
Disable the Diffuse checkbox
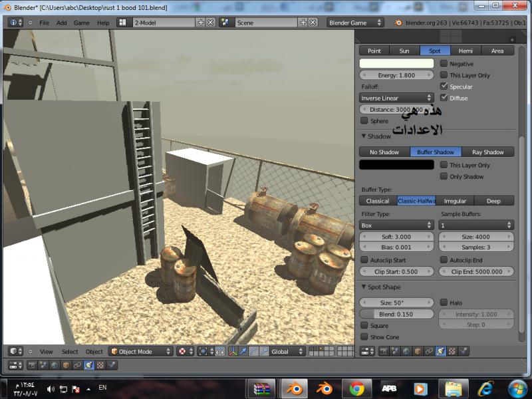coord(444,98)
